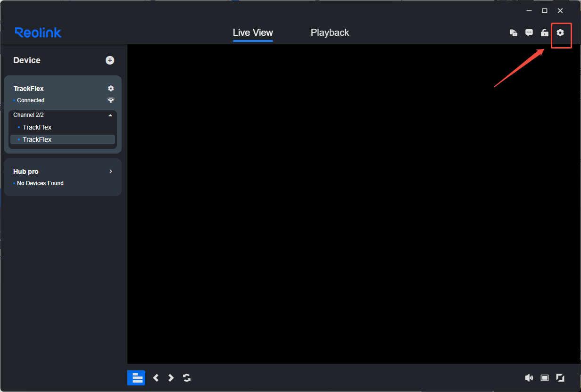Go to previous page of camera views

click(156, 378)
